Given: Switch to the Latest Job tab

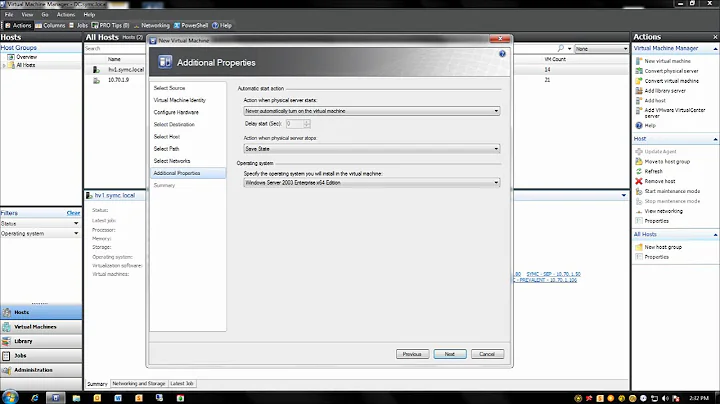Looking at the screenshot, I should pyautogui.click(x=181, y=383).
